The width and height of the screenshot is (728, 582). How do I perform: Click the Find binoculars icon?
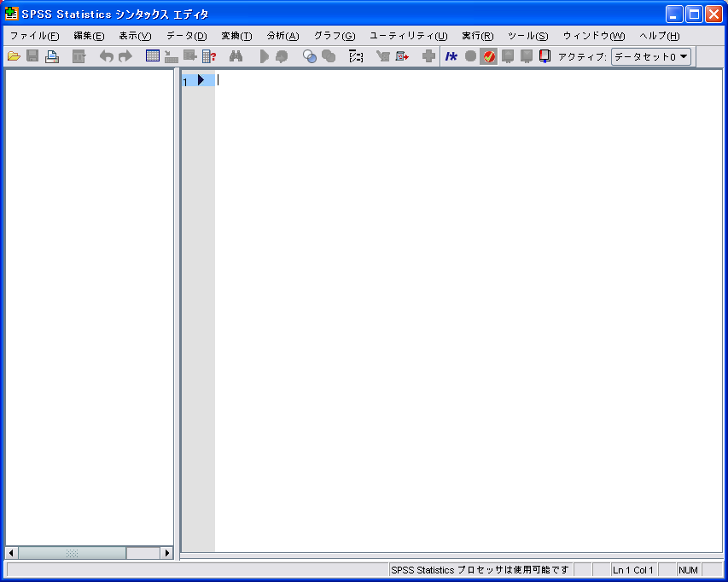pos(237,56)
